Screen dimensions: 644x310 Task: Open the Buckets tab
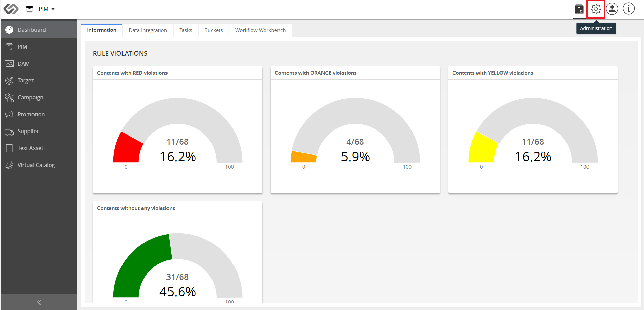tap(214, 30)
